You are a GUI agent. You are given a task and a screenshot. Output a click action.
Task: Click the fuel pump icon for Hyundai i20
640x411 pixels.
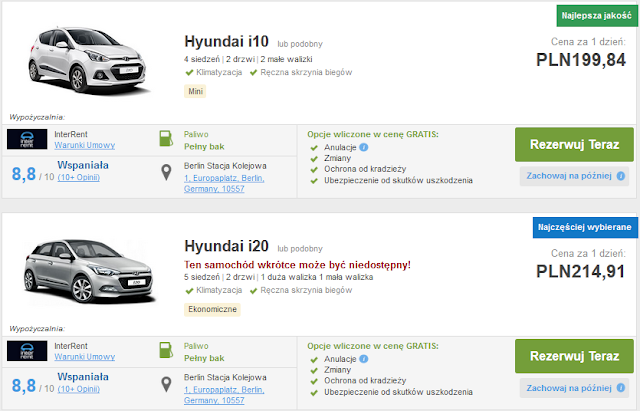point(166,351)
